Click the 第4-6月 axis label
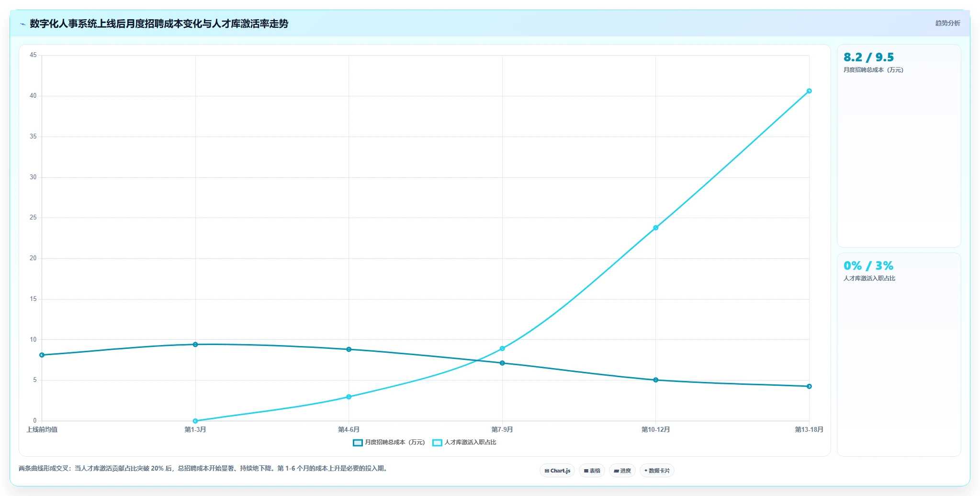This screenshot has width=980, height=496. (349, 429)
